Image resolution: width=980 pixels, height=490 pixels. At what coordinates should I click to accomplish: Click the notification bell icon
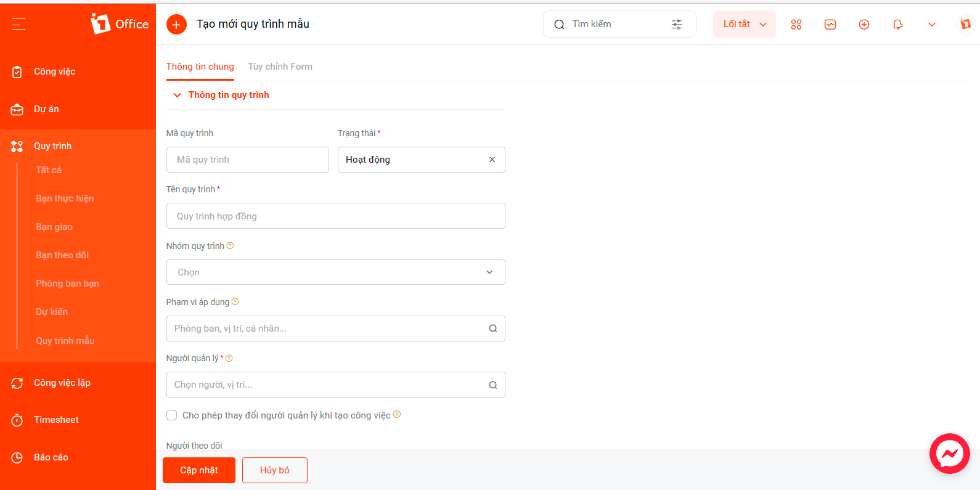pyautogui.click(x=897, y=25)
